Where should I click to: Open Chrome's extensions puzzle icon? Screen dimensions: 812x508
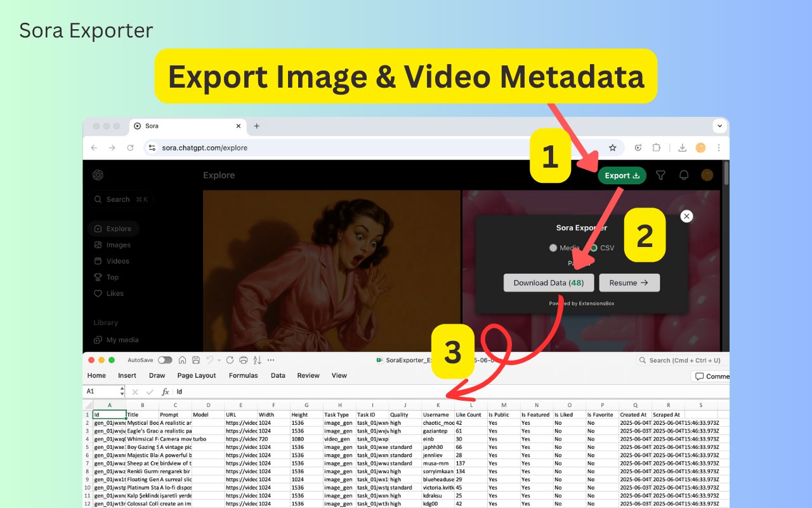657,147
